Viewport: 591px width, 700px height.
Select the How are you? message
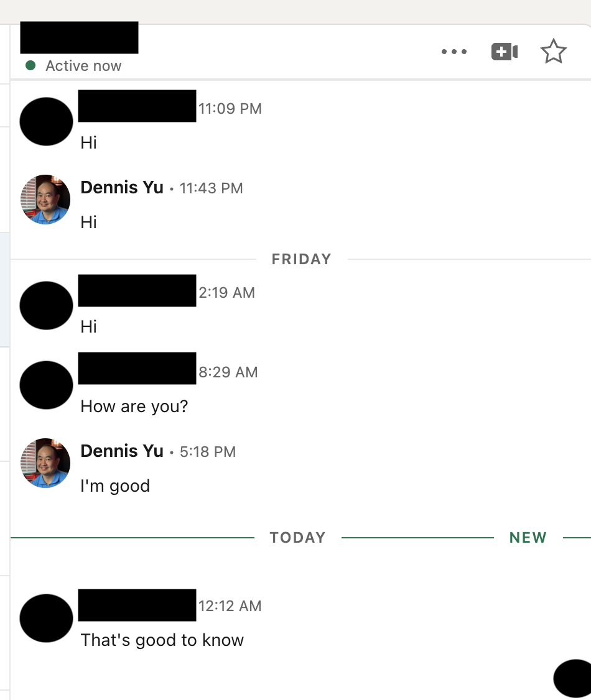[134, 407]
